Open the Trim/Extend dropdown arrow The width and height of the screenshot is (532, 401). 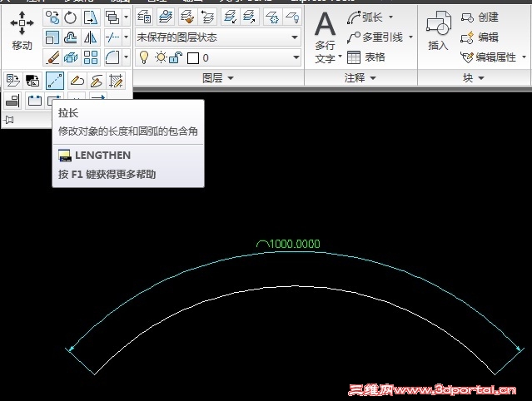pyautogui.click(x=127, y=37)
